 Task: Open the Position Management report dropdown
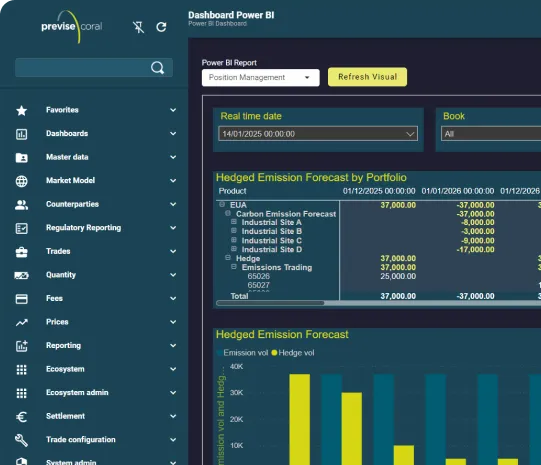pyautogui.click(x=260, y=78)
